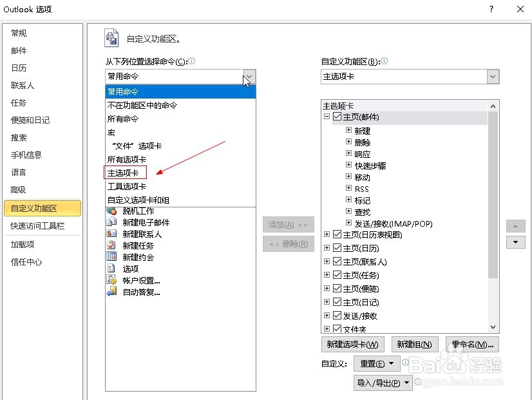Expand the 移动 group
This screenshot has width=532, height=400.
[348, 176]
